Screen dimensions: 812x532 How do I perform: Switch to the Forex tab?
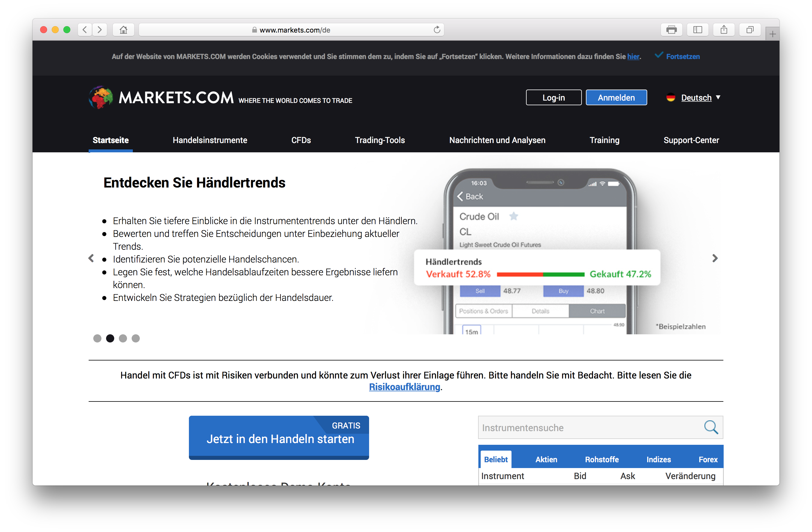(708, 459)
